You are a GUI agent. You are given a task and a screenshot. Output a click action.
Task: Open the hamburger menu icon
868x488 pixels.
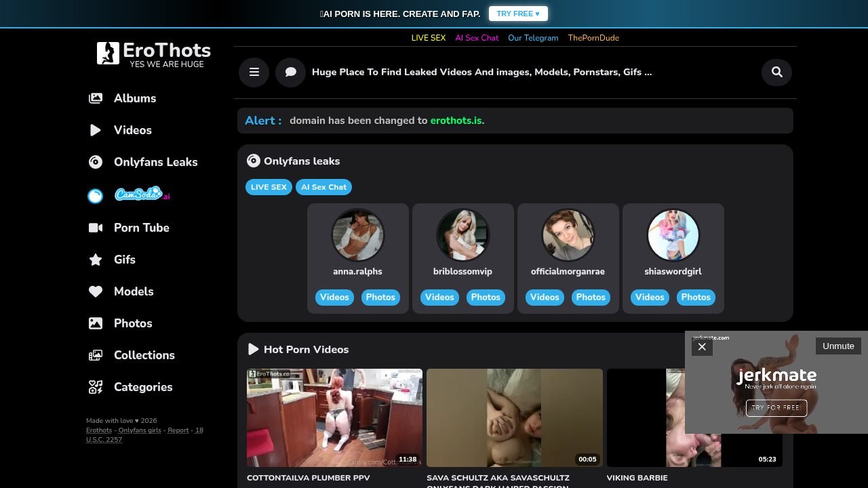[x=254, y=72]
